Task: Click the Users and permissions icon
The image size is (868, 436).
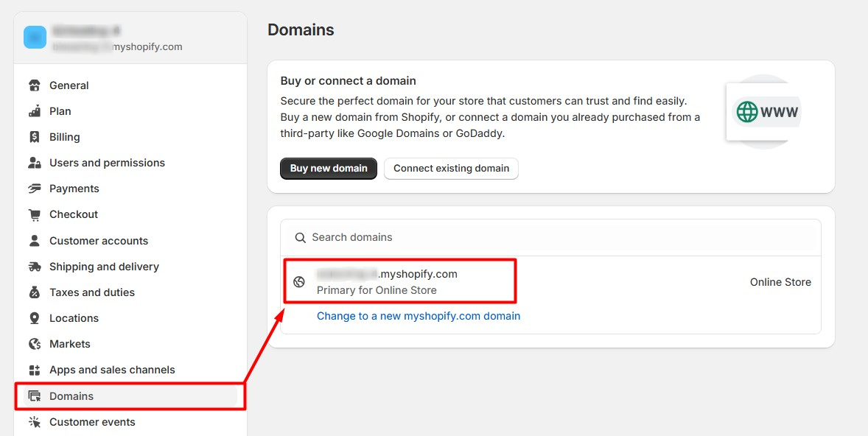Action: click(35, 163)
